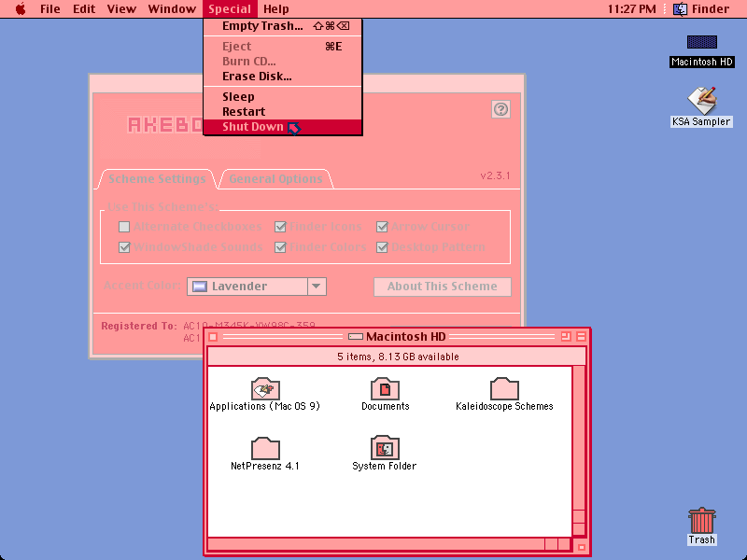Click the help question mark icon
This screenshot has width=747, height=560.
tap(500, 109)
